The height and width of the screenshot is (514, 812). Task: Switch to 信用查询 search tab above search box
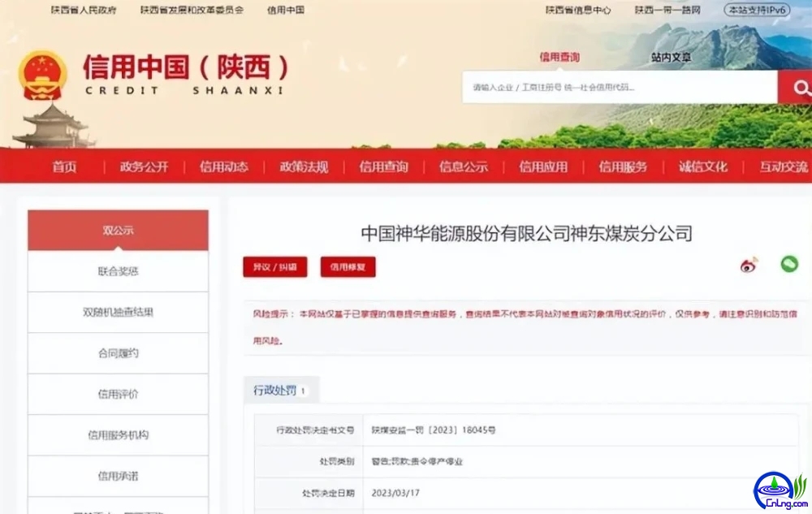[x=559, y=57]
